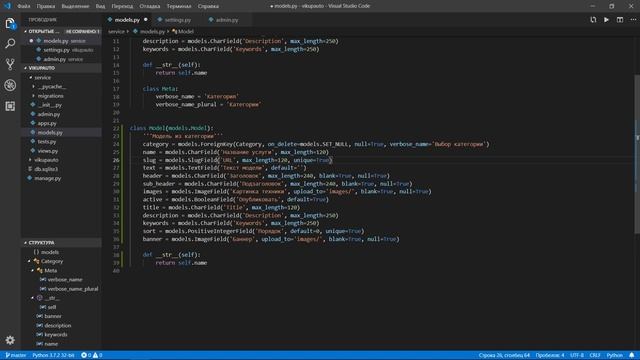Run the Python file with play icon

607,20
